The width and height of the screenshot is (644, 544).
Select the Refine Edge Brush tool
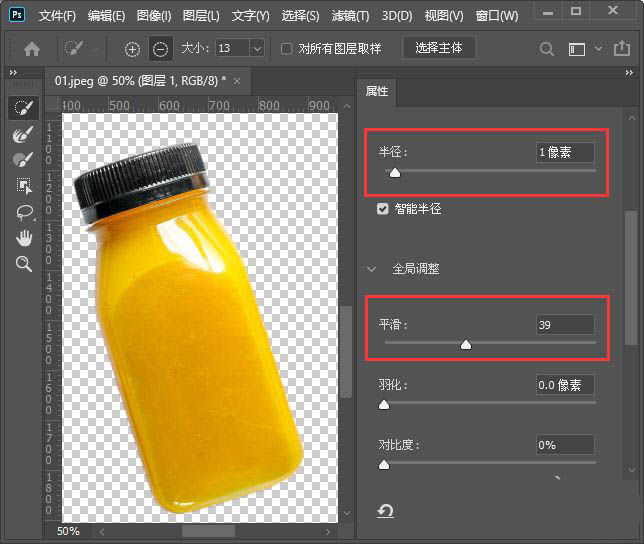(23, 133)
